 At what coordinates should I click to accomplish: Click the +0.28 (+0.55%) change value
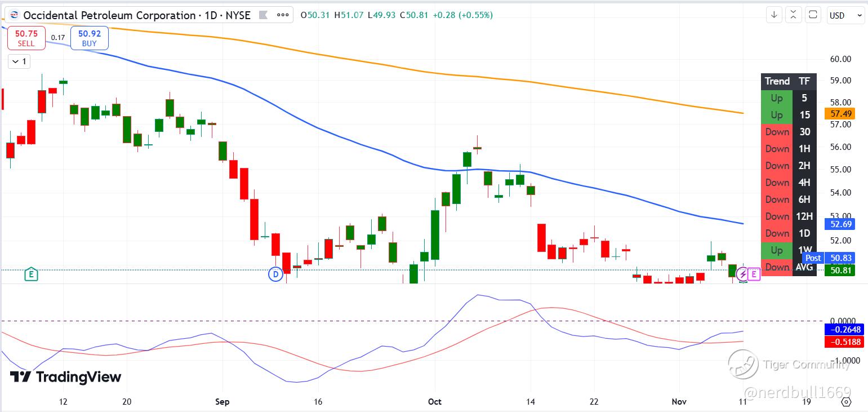(x=462, y=15)
